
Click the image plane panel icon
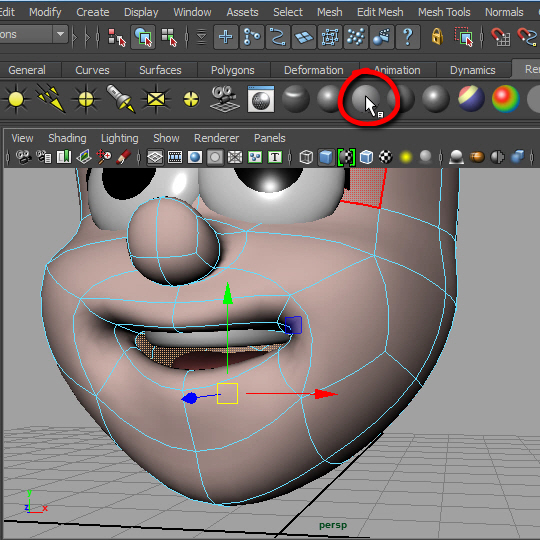point(84,157)
